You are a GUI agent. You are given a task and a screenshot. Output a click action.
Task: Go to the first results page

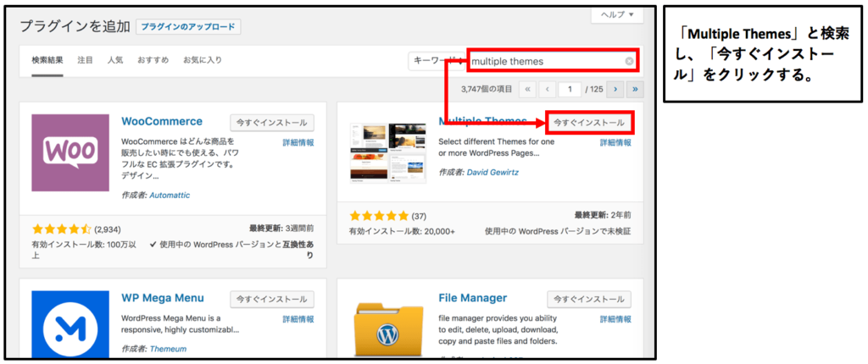click(527, 89)
